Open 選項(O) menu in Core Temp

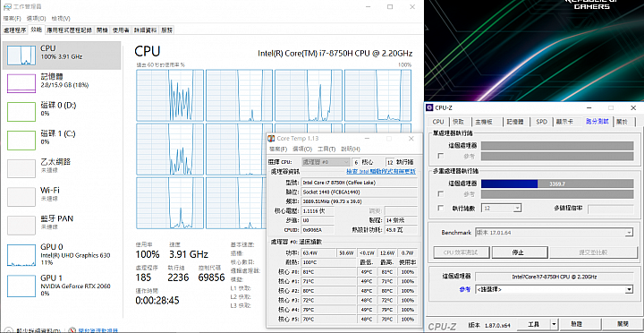[x=302, y=149]
